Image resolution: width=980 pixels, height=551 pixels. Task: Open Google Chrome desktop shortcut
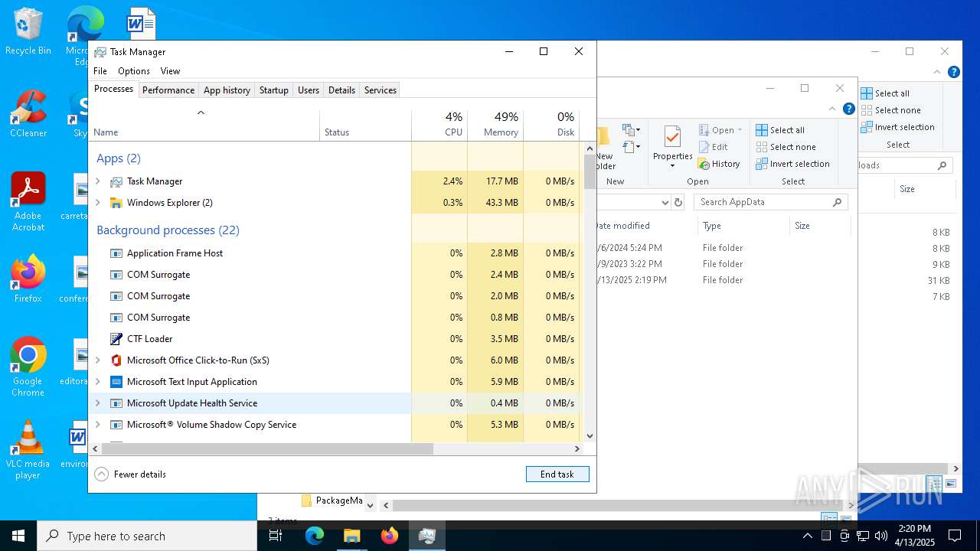coord(28,367)
